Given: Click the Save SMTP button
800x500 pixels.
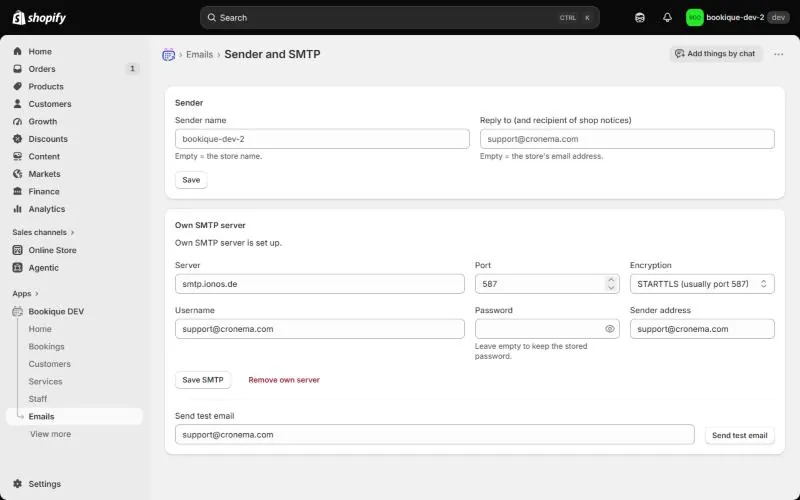Looking at the screenshot, I should [203, 380].
